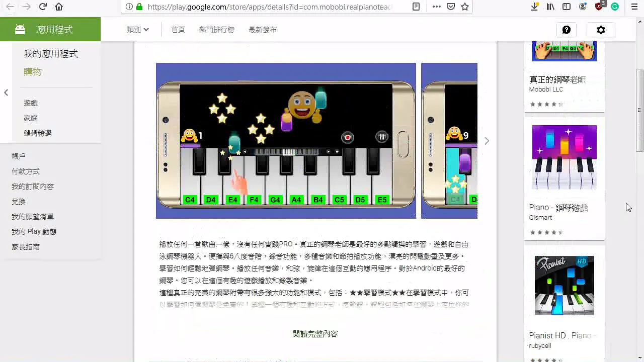This screenshot has width=644, height=362.
Task: Click the green Grammarly extension icon
Action: pyautogui.click(x=615, y=7)
